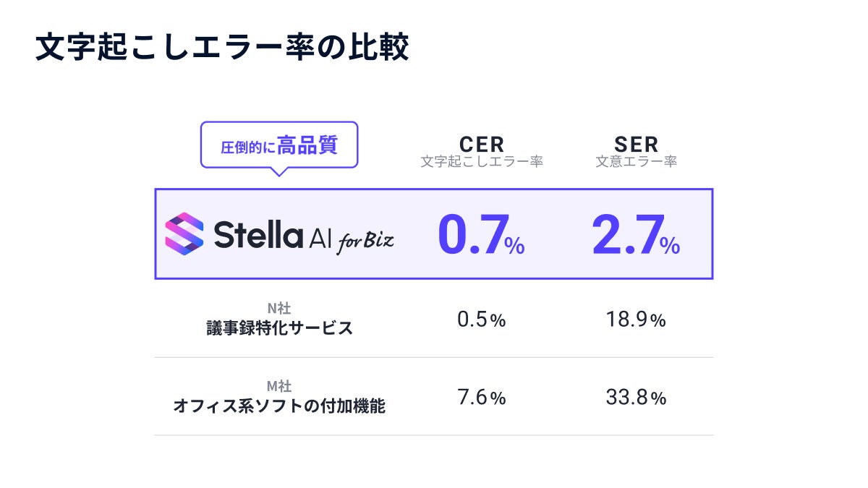The width and height of the screenshot is (868, 488).
Task: Select the 33.8% SER value
Action: pos(637,398)
